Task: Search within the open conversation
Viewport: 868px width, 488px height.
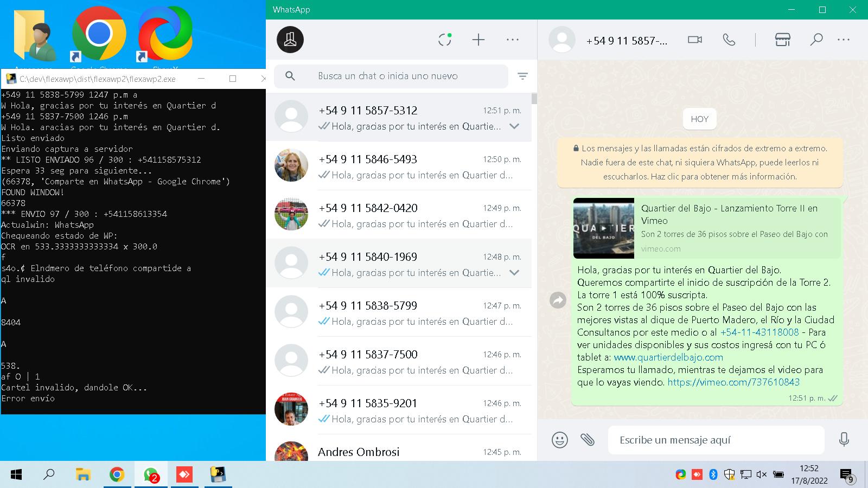Action: (x=816, y=40)
